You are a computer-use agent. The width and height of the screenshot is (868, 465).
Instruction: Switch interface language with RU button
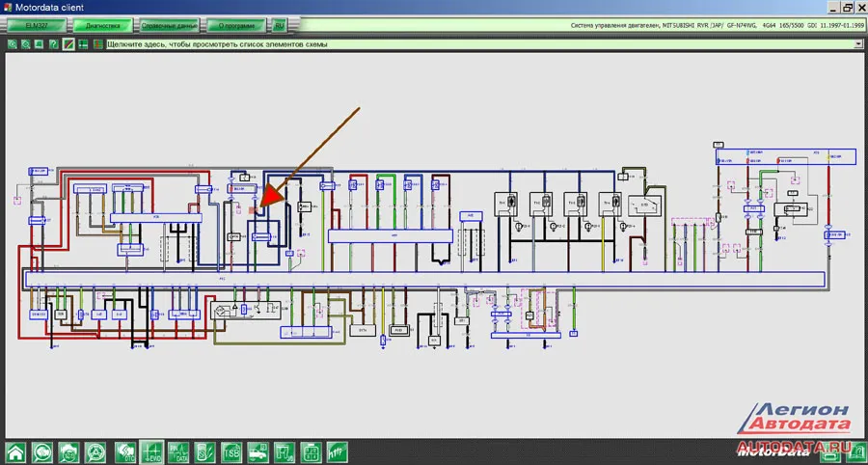tap(280, 26)
